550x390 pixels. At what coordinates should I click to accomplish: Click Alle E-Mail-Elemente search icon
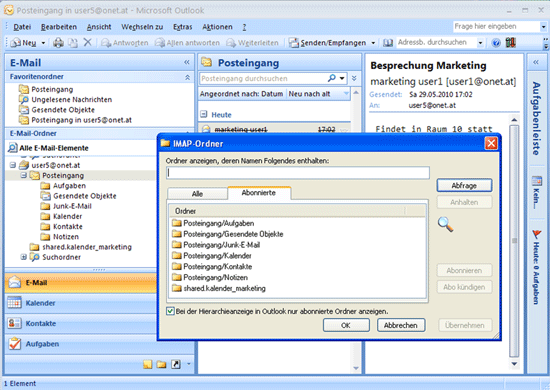coord(12,148)
